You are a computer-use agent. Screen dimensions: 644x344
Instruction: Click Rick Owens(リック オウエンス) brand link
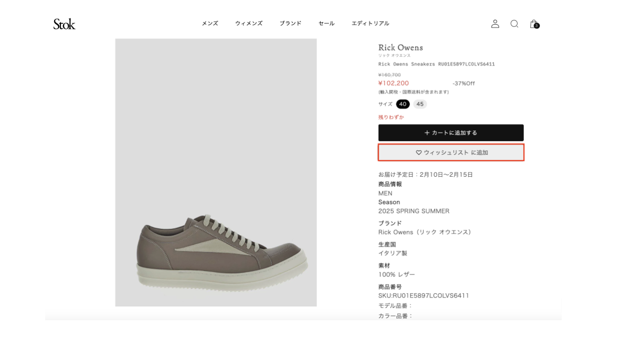click(425, 232)
